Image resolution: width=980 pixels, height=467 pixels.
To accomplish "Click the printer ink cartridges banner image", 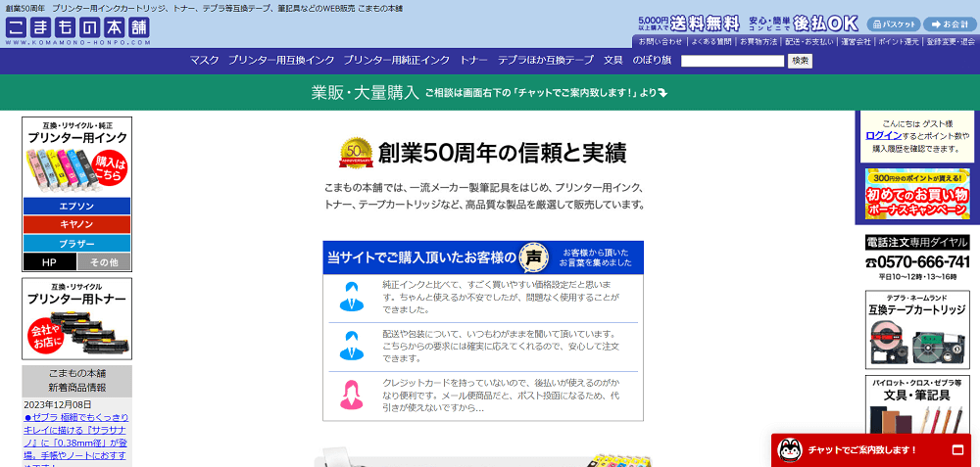I will click(x=76, y=157).
